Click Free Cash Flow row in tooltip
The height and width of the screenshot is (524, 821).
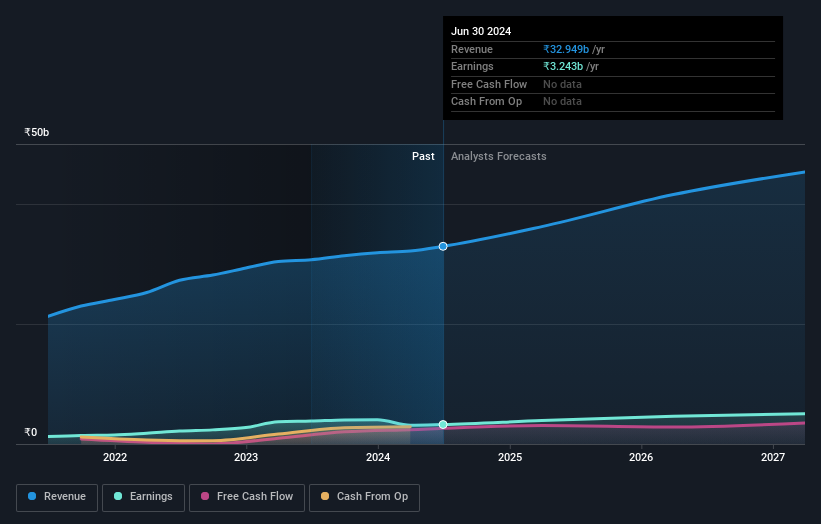click(x=613, y=84)
